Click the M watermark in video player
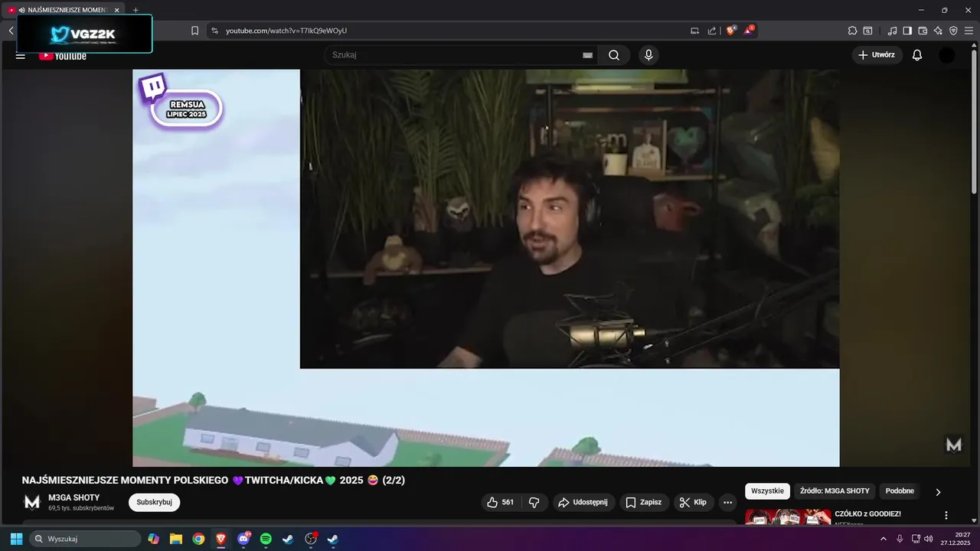 [x=953, y=445]
